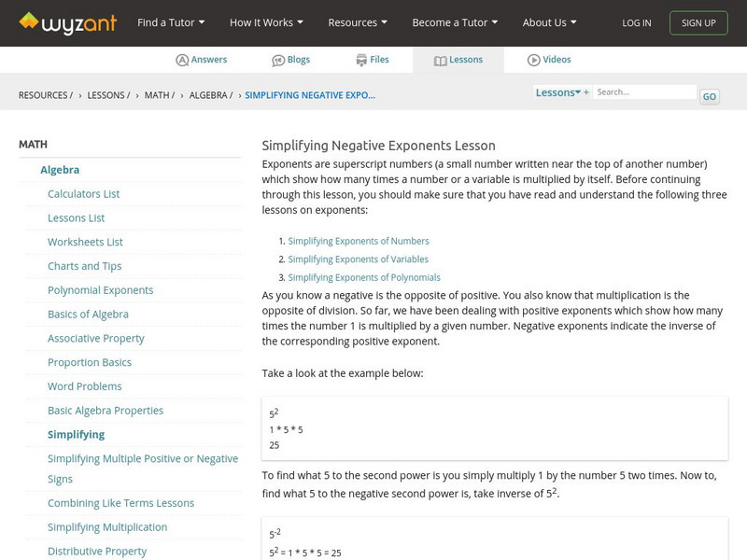
Task: Open Simplifying Exponents of Variables link
Action: 359,259
